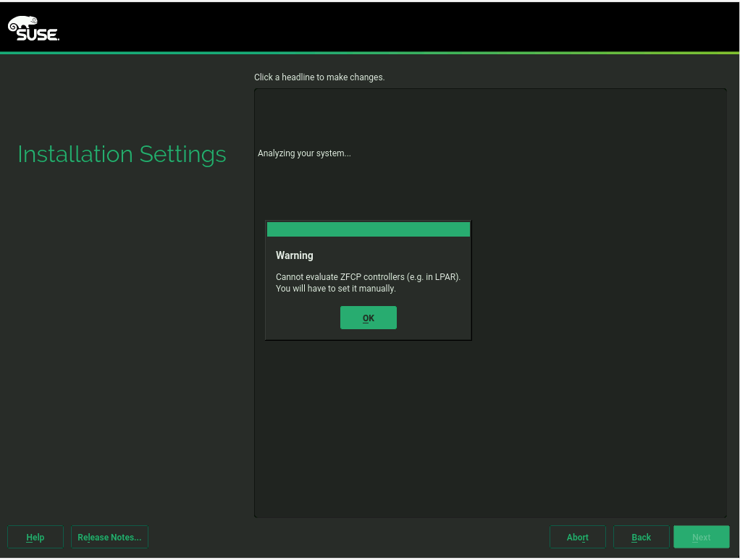Click the 'set it manually' text line
Image resolution: width=740 pixels, height=560 pixels.
click(x=335, y=289)
